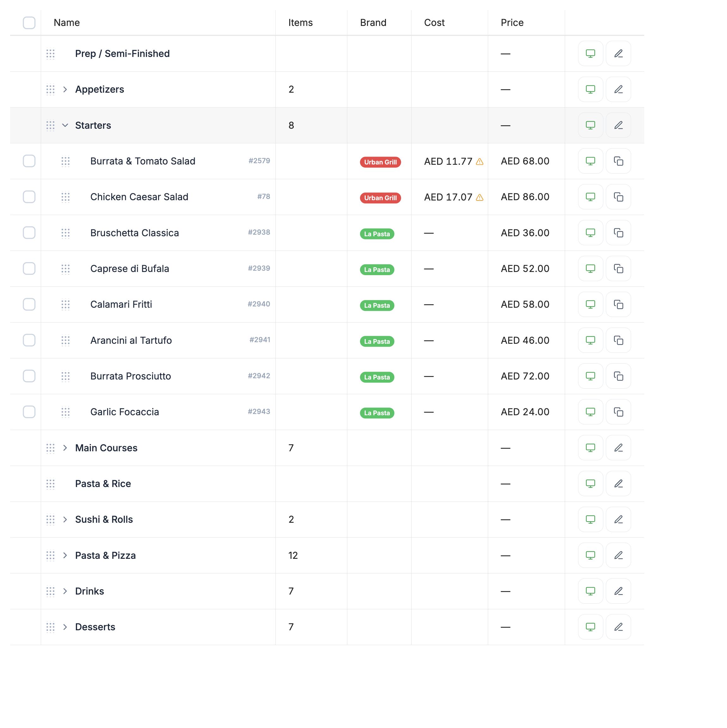Click the monitor icon for Prep / Semi-Finished

click(590, 53)
